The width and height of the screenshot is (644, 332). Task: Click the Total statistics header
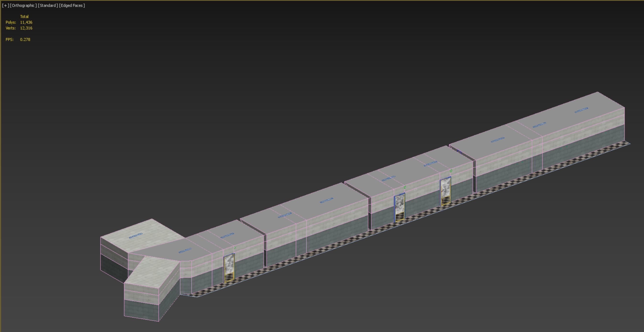pos(24,16)
